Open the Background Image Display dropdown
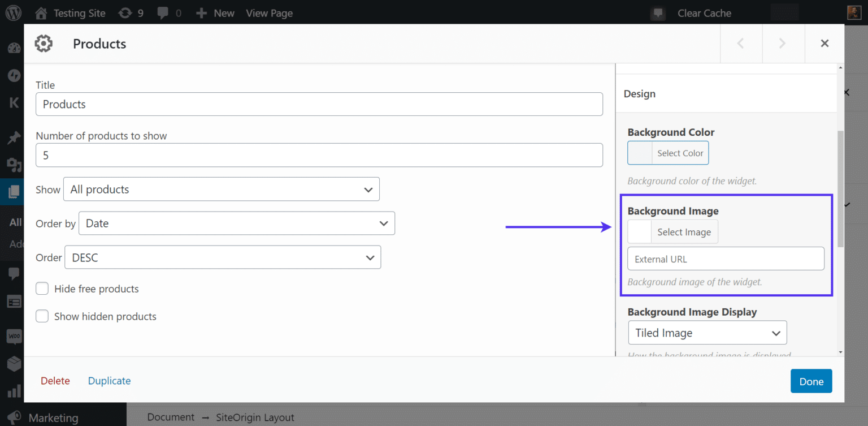868x426 pixels. coord(707,332)
